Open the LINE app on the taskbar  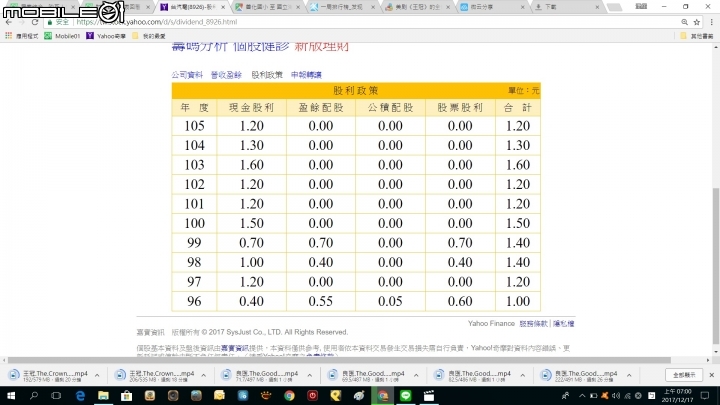(405, 396)
